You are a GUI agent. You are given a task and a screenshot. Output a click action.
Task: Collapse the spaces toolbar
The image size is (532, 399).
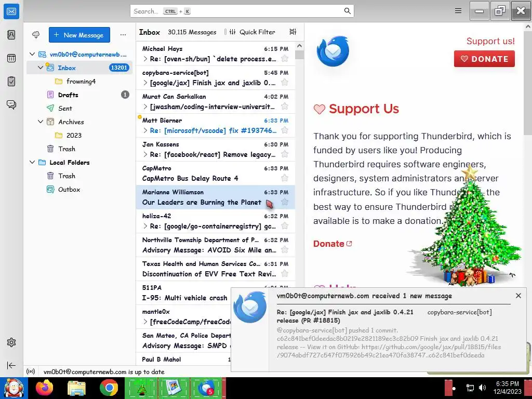point(11,365)
